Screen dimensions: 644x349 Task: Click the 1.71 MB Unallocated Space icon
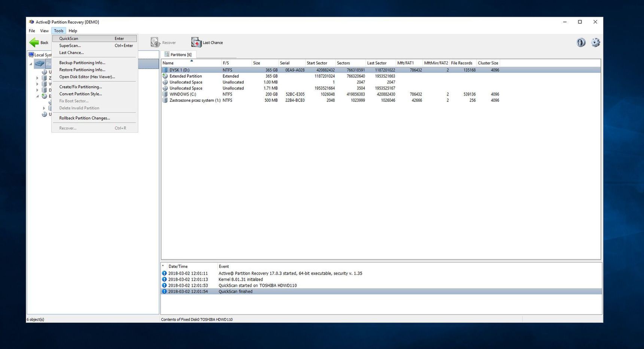point(165,88)
